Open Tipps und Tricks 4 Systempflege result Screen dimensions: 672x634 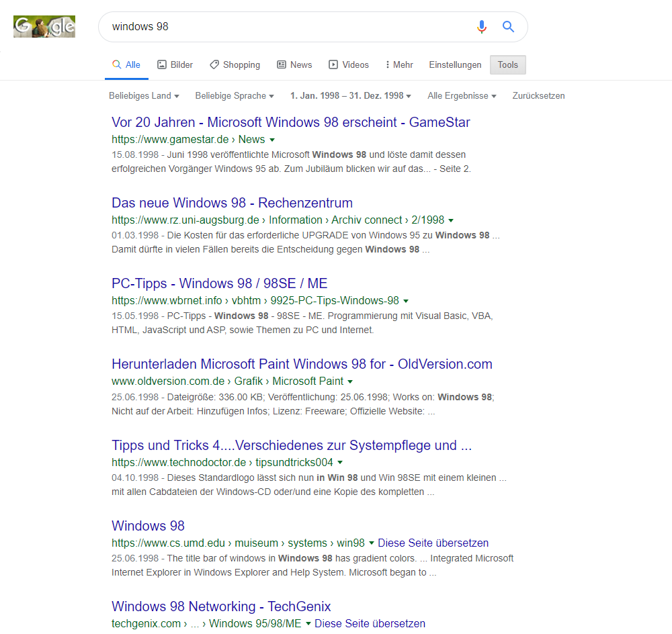point(292,445)
